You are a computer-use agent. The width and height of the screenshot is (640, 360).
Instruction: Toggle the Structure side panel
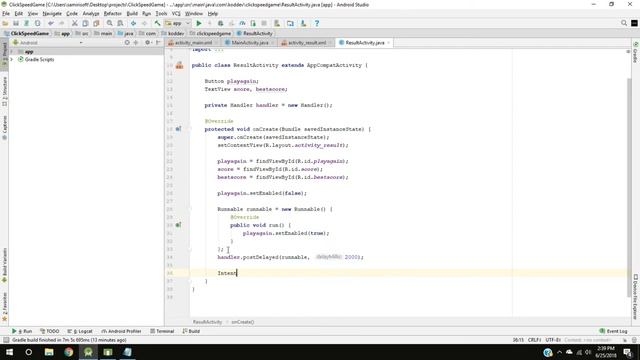pyautogui.click(x=4, y=91)
